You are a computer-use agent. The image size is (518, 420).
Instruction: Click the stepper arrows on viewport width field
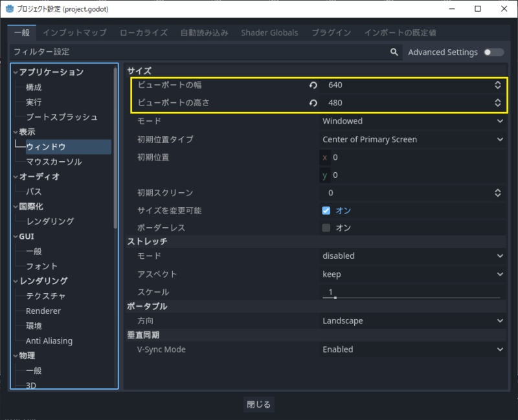[x=497, y=85]
